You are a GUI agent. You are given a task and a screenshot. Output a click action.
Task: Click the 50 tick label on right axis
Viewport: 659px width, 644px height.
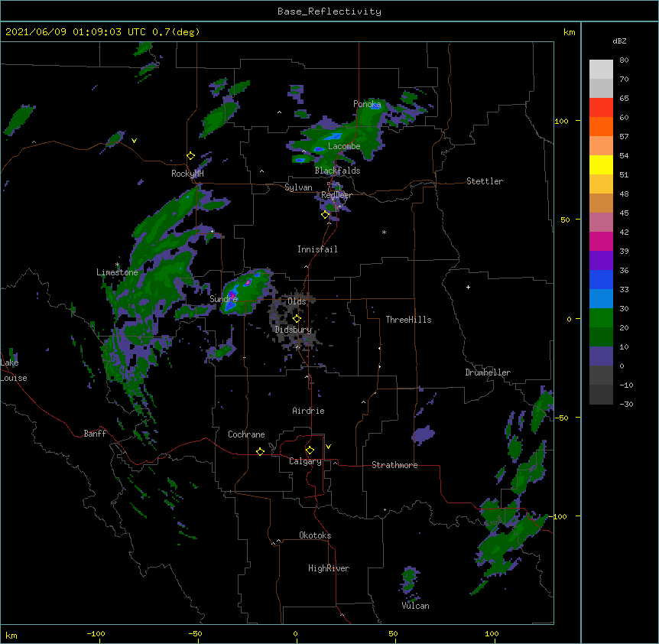point(565,220)
